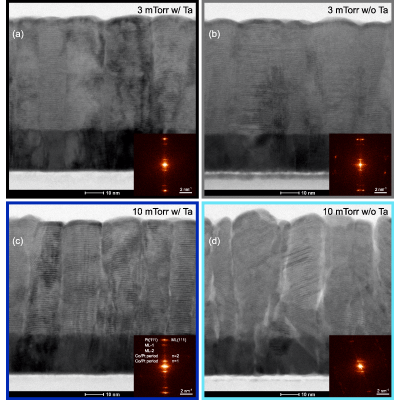
Task: Select the '(a)' panel label
Action: point(18,34)
